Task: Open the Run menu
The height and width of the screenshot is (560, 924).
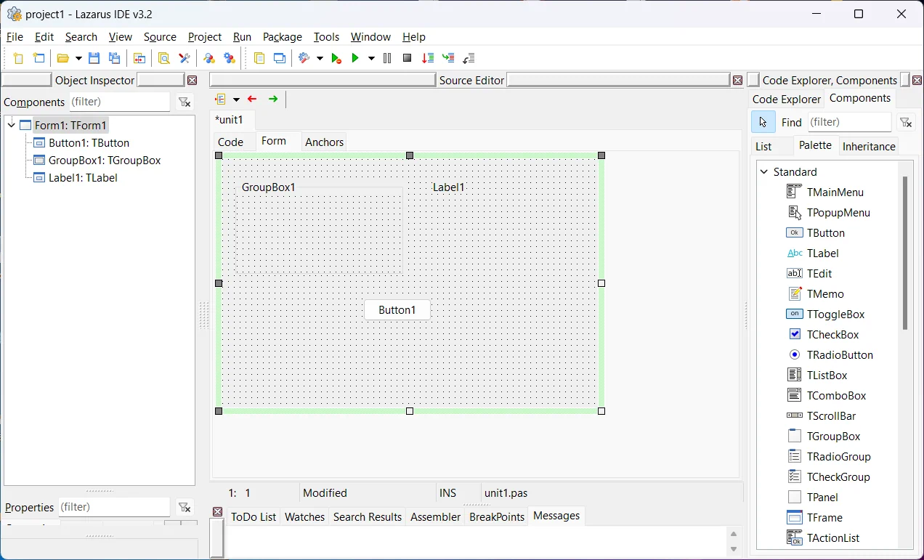Action: point(242,36)
